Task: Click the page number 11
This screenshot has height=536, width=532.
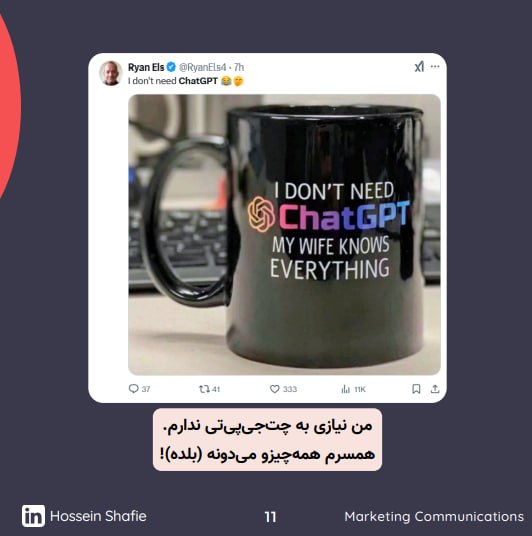Action: click(270, 517)
